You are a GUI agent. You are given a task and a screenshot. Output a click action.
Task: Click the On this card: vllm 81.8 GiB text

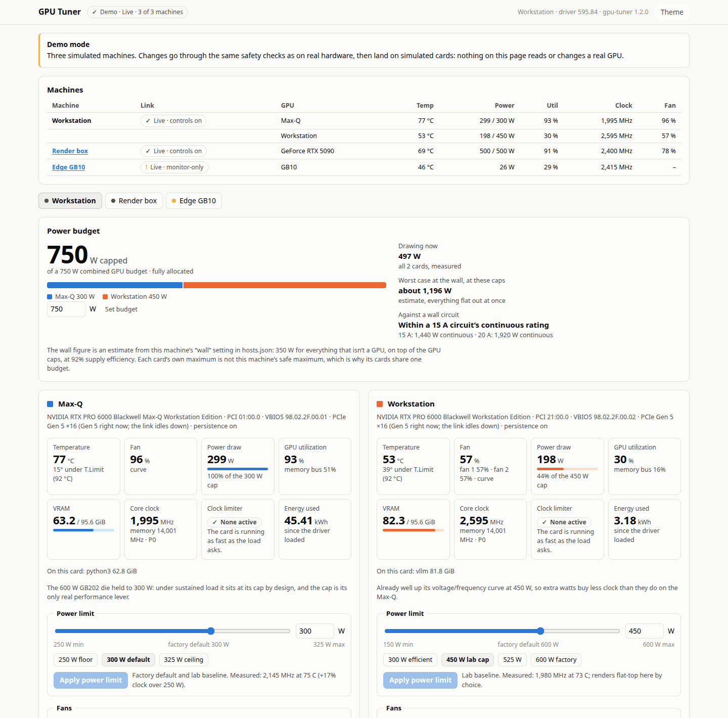pos(416,571)
